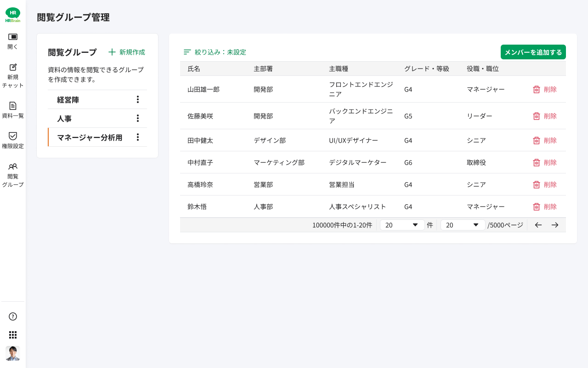Screen dimensions: 588x368
Task: Go to next page with right arrow
Action: (555, 225)
